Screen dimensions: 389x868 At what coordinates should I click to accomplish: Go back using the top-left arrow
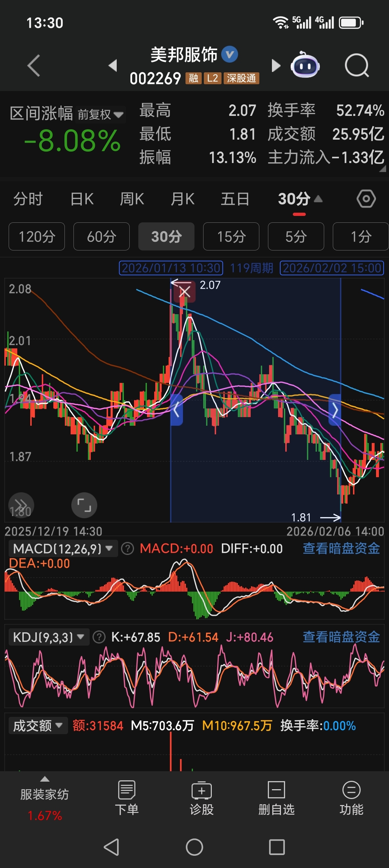pyautogui.click(x=34, y=65)
